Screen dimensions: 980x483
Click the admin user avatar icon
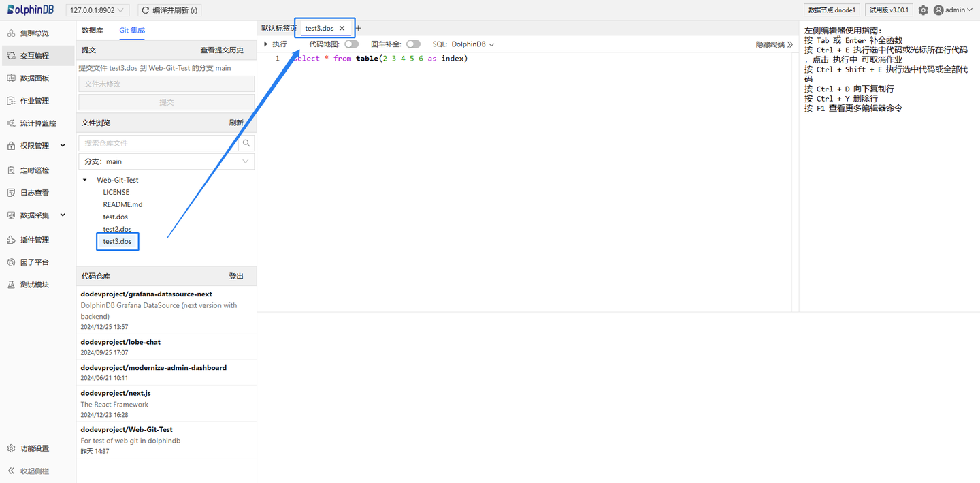(938, 10)
